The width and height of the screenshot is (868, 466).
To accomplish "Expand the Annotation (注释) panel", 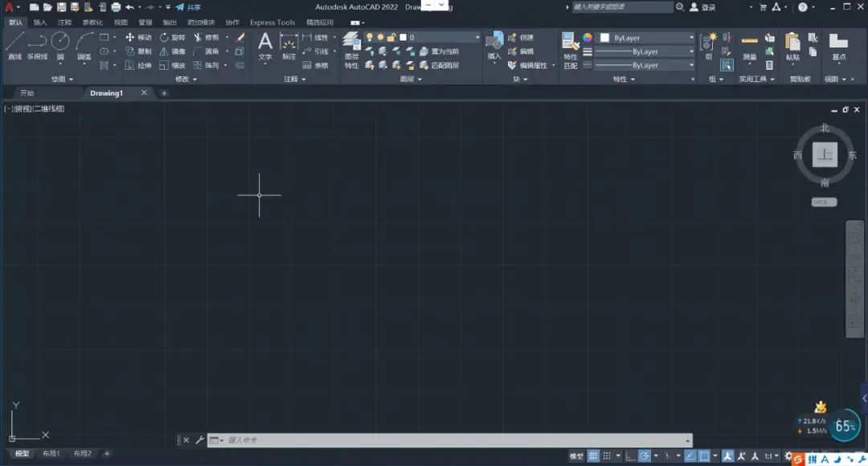I will pos(294,80).
